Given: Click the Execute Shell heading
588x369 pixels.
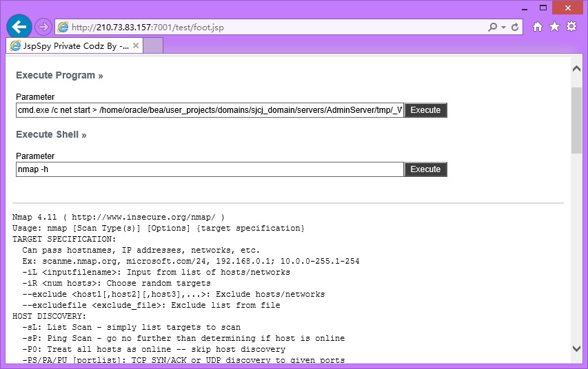Looking at the screenshot, I should (x=51, y=134).
